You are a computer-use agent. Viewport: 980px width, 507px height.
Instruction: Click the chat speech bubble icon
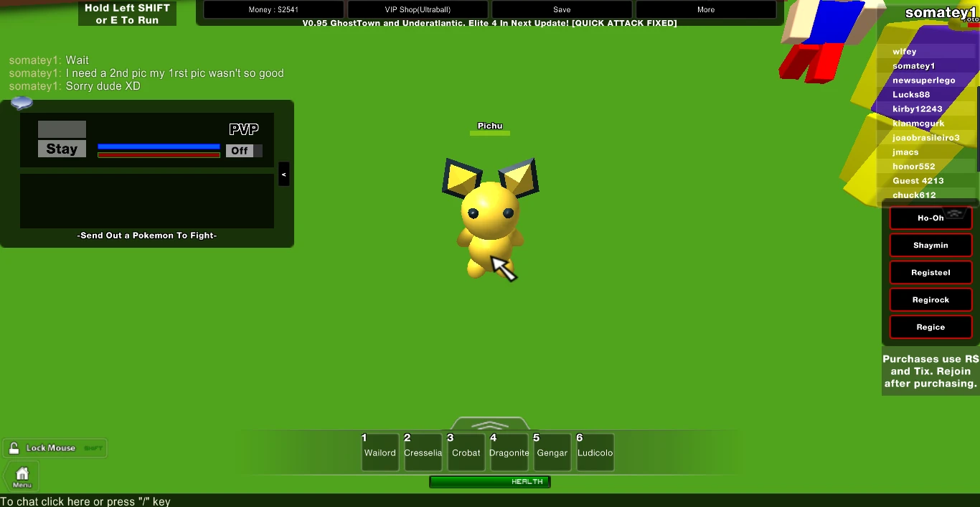click(22, 103)
